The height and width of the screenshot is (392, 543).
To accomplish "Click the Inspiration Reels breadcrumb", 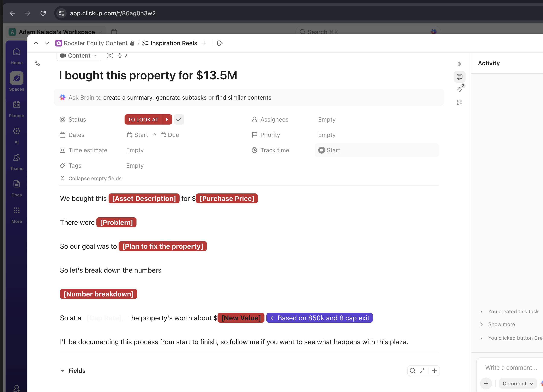I will 173,43.
